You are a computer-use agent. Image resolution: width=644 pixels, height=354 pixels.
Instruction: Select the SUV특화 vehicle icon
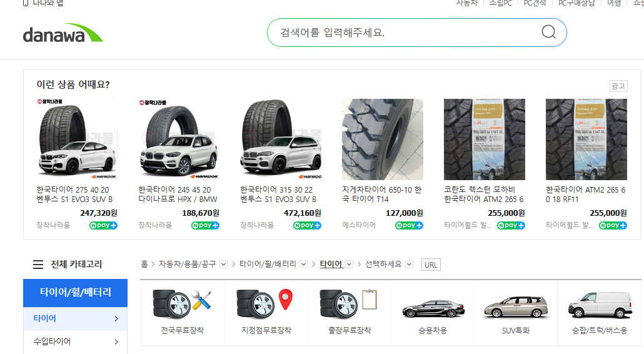coord(516,306)
